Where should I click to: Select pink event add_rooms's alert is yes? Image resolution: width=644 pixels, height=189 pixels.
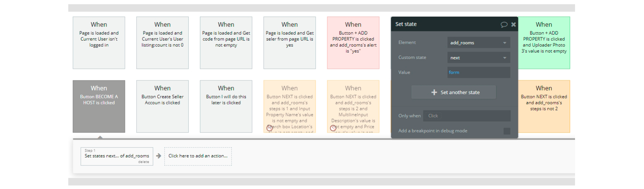click(x=353, y=43)
